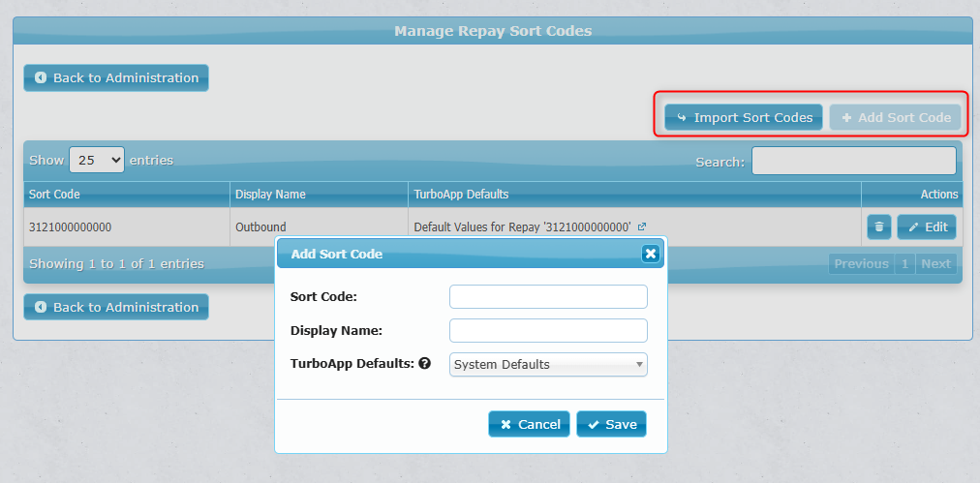Select the 3121000000000 sort code cell
This screenshot has width=980, height=483.
point(127,227)
